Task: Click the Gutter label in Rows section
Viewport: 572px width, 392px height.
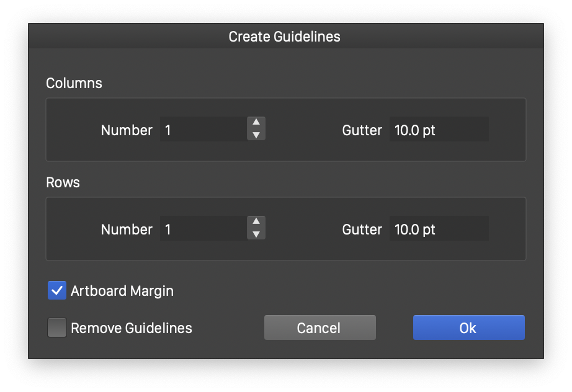Action: (x=362, y=229)
